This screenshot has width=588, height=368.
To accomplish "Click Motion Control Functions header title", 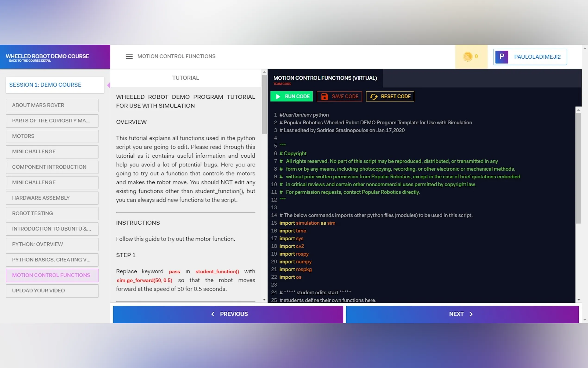I will coord(176,56).
